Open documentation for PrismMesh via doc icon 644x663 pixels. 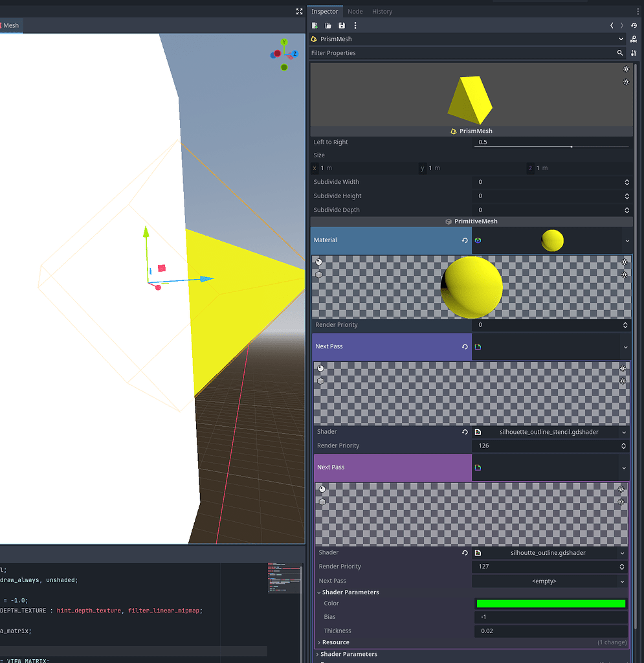pos(634,39)
